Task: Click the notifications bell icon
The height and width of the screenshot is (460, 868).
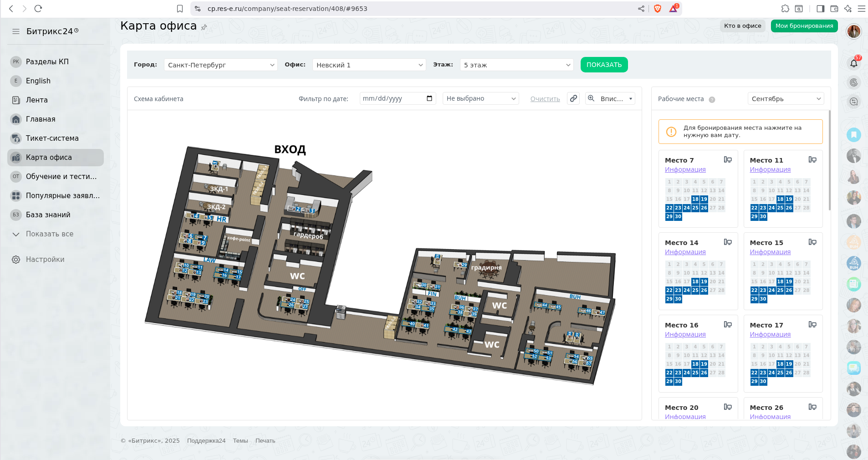Action: click(854, 63)
